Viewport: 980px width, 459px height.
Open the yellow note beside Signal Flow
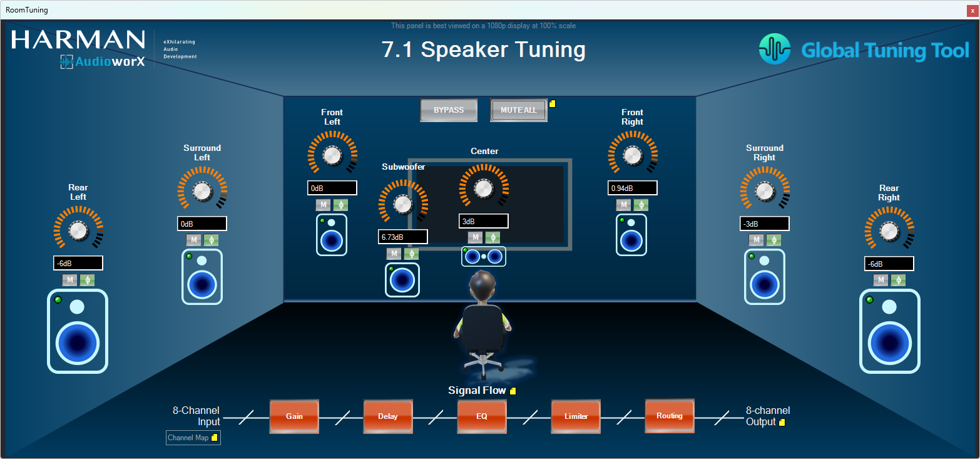(513, 391)
